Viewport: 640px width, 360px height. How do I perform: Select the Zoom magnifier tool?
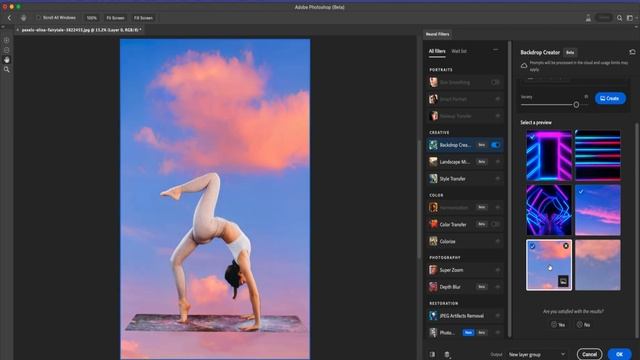[x=7, y=70]
